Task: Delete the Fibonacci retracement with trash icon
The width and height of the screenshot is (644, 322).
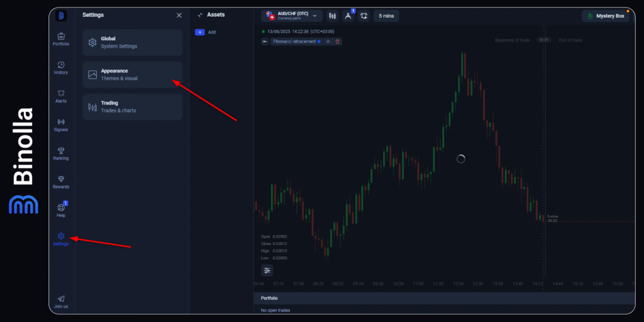Action: [337, 42]
